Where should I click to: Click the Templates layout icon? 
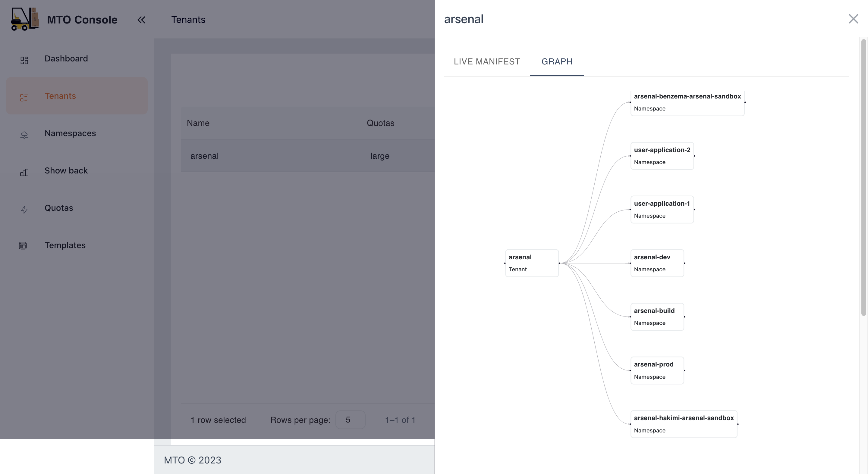coord(23,246)
